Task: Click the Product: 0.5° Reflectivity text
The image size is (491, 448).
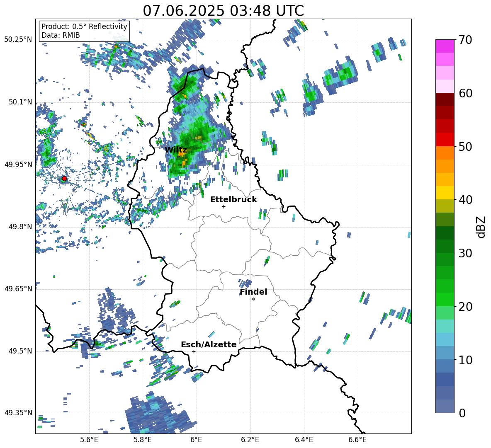Action: coord(84,27)
